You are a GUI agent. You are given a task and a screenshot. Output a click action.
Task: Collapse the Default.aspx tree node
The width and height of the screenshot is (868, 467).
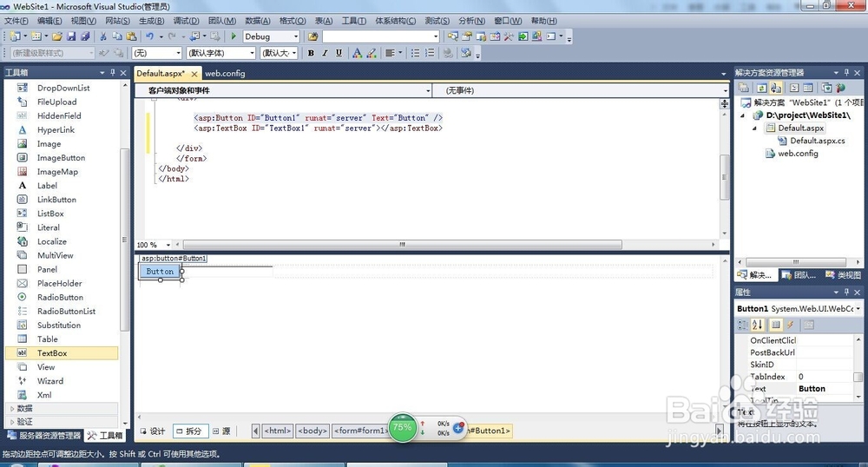pyautogui.click(x=754, y=128)
